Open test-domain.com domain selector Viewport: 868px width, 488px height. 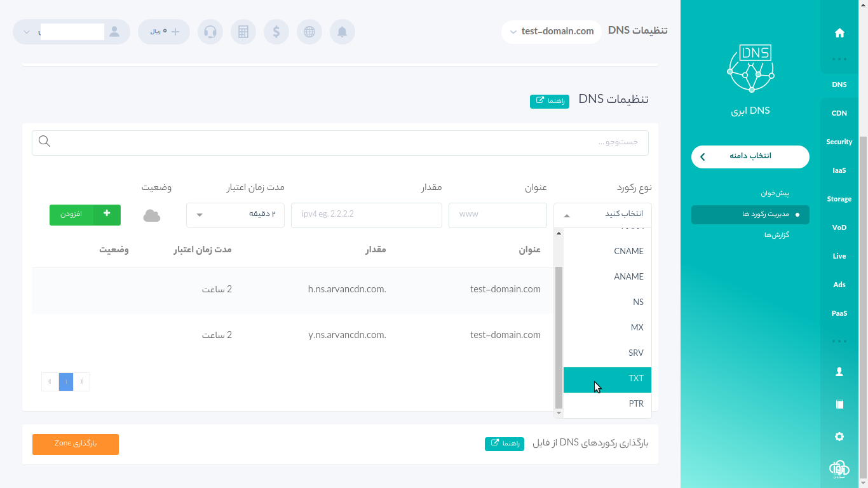551,31
